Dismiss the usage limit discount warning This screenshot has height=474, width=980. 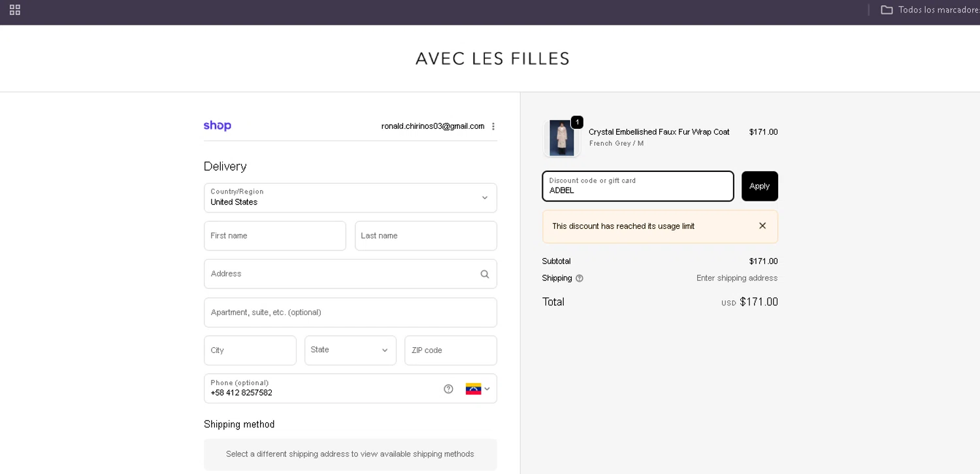click(x=762, y=226)
